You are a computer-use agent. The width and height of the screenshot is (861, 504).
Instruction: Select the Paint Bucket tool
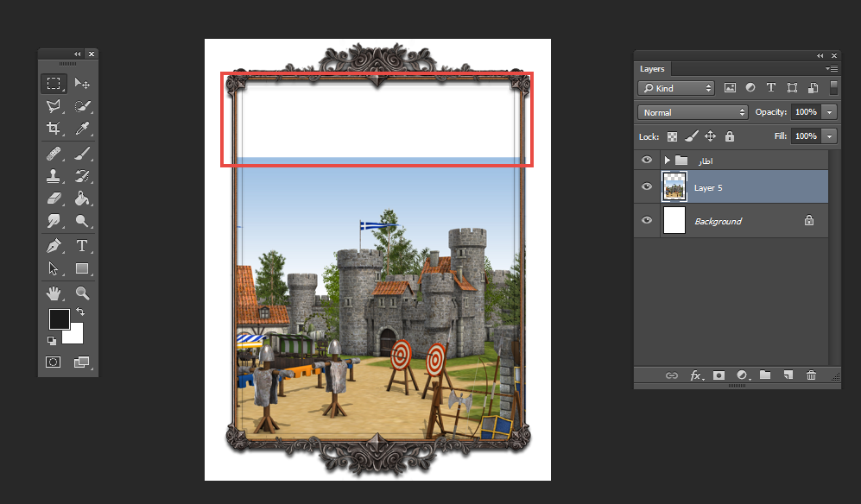tap(82, 198)
